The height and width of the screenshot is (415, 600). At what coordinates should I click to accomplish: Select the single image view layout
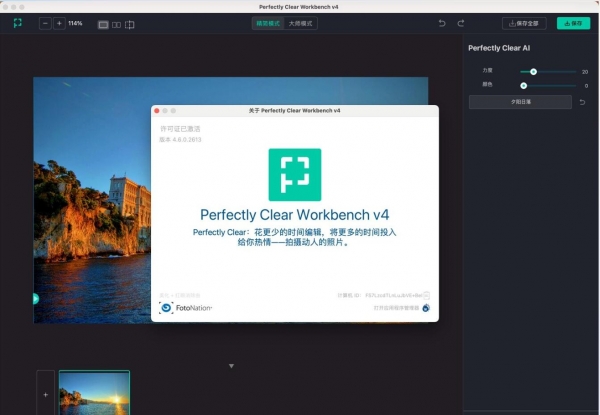coord(103,25)
